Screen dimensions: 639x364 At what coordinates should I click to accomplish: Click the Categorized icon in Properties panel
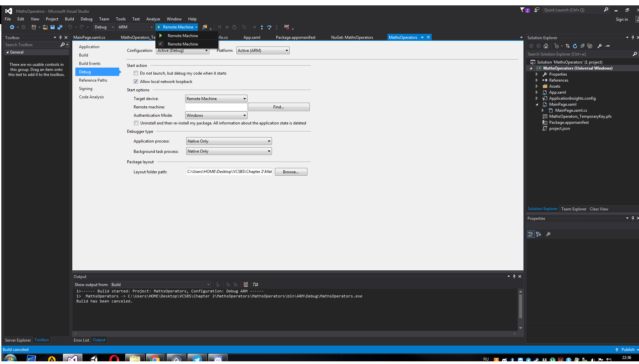(531, 234)
